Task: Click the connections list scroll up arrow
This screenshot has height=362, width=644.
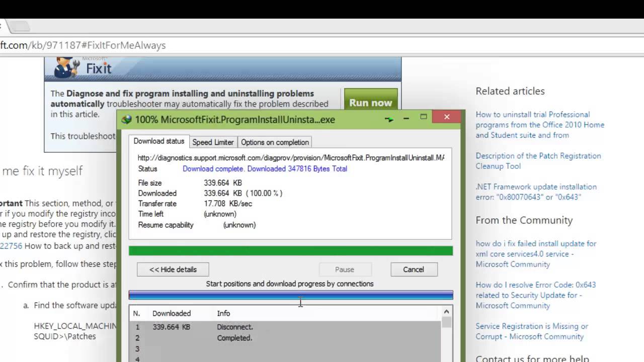Action: (447, 312)
